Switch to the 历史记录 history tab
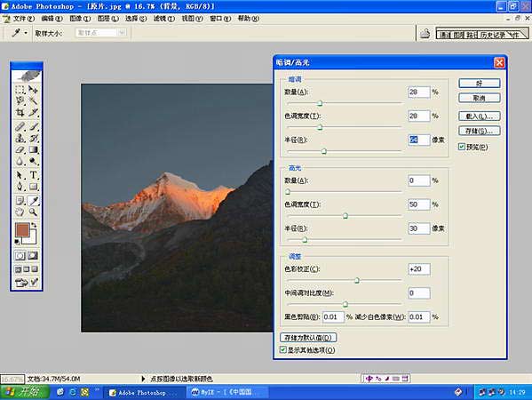532x400 pixels. pos(492,35)
